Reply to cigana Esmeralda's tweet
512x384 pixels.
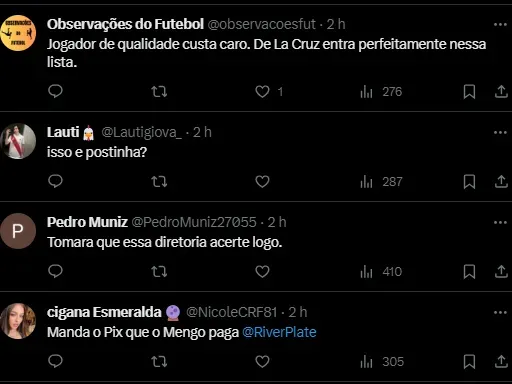pos(55,361)
